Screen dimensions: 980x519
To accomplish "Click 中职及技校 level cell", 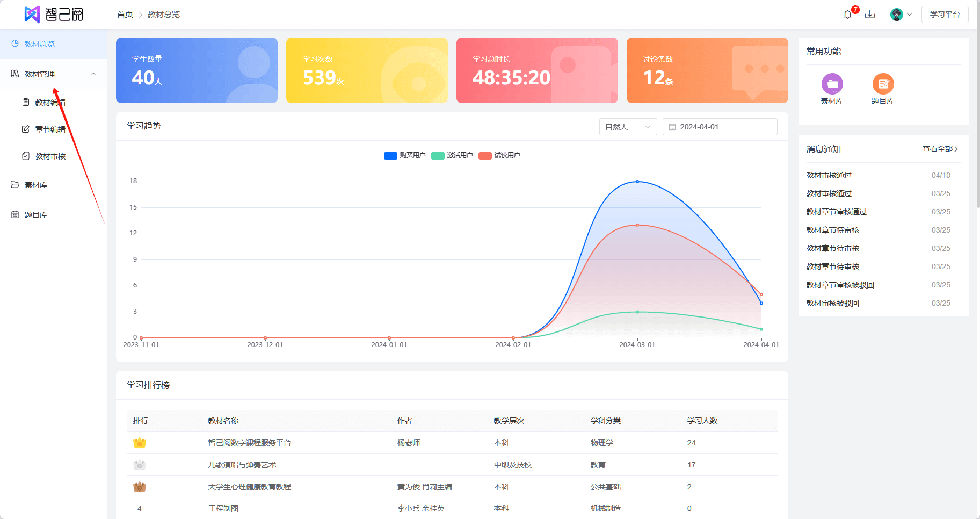I will point(513,465).
